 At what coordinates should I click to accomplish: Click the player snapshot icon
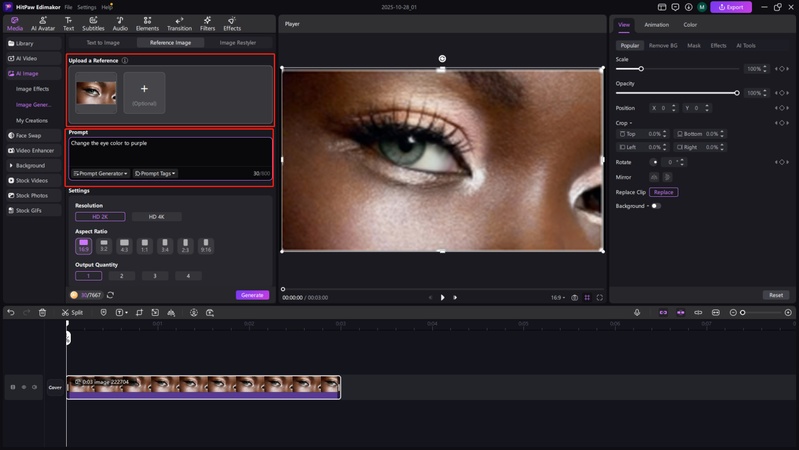coord(574,298)
